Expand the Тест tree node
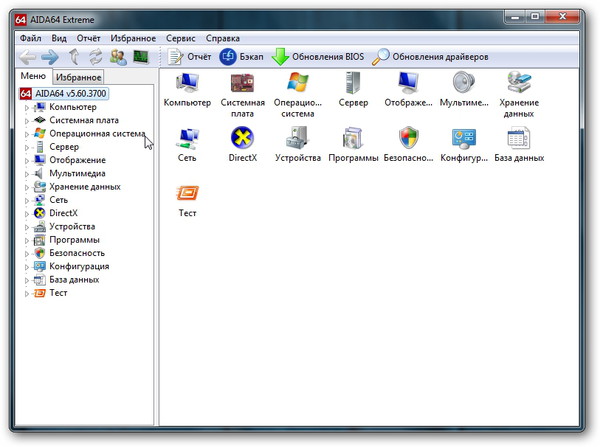This screenshot has height=447, width=600. coord(27,293)
